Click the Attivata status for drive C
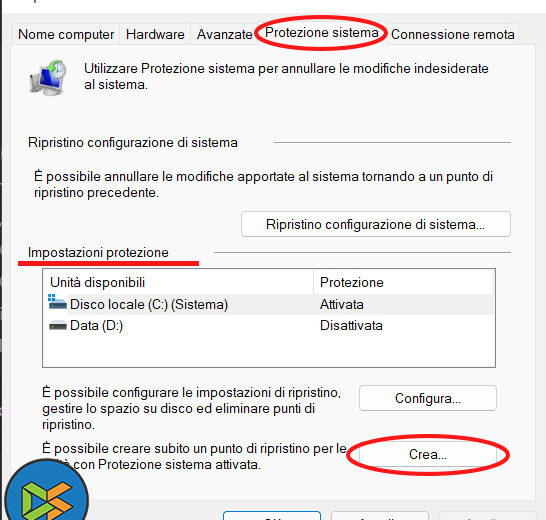 click(342, 304)
